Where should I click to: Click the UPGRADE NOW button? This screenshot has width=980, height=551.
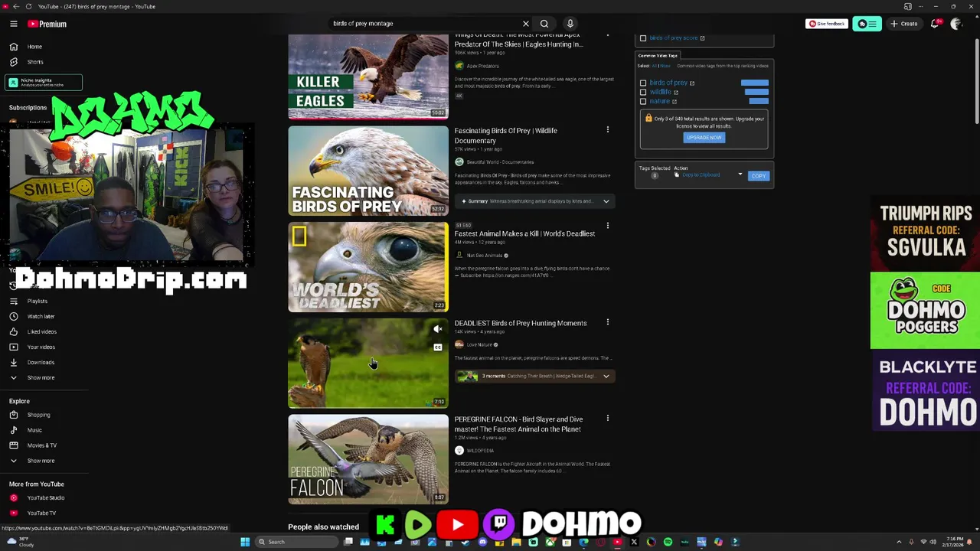click(704, 138)
